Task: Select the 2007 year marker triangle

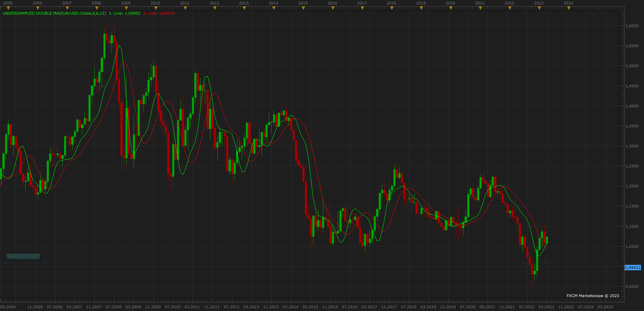Action: [x=67, y=8]
